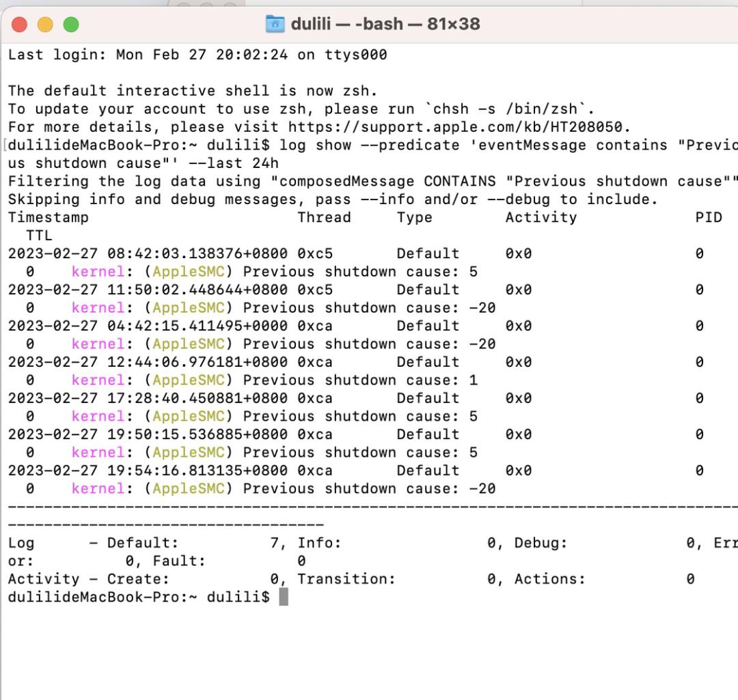The width and height of the screenshot is (738, 700).
Task: Select the 19:54:16 log entry timestamp
Action: pyautogui.click(x=148, y=471)
